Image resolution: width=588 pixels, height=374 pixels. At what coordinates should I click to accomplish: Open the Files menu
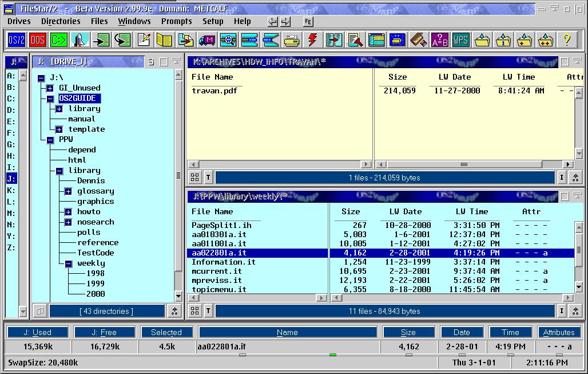100,21
